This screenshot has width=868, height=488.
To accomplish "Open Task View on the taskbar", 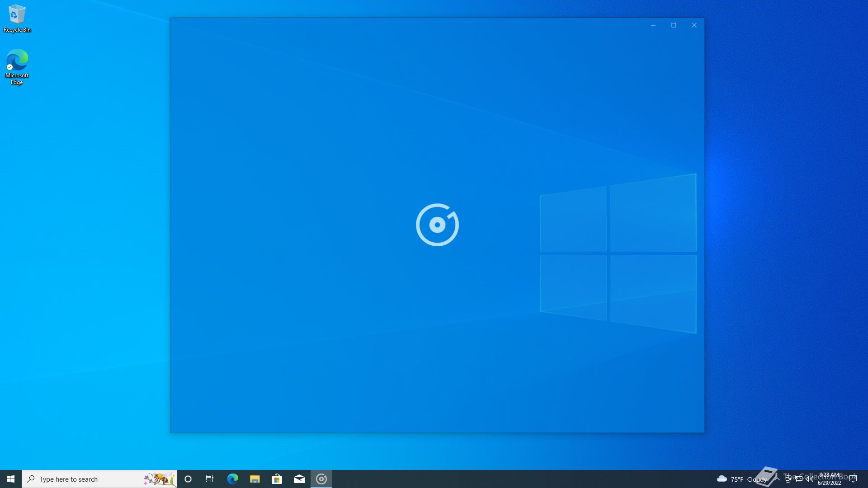I will (210, 479).
